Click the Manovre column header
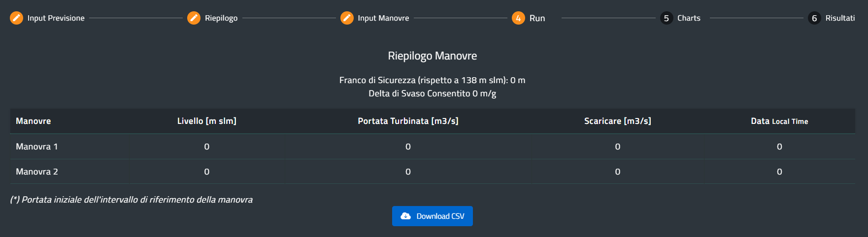This screenshot has width=868, height=237. click(33, 121)
